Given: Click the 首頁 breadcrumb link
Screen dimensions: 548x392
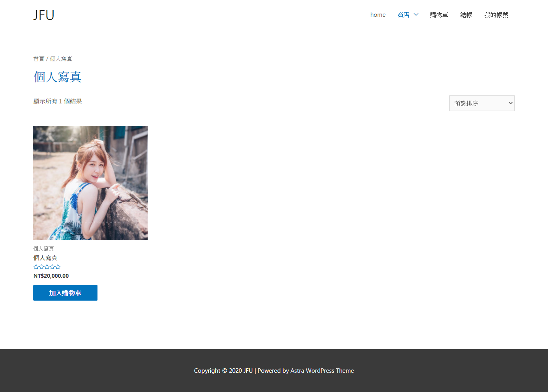Looking at the screenshot, I should (x=39, y=59).
